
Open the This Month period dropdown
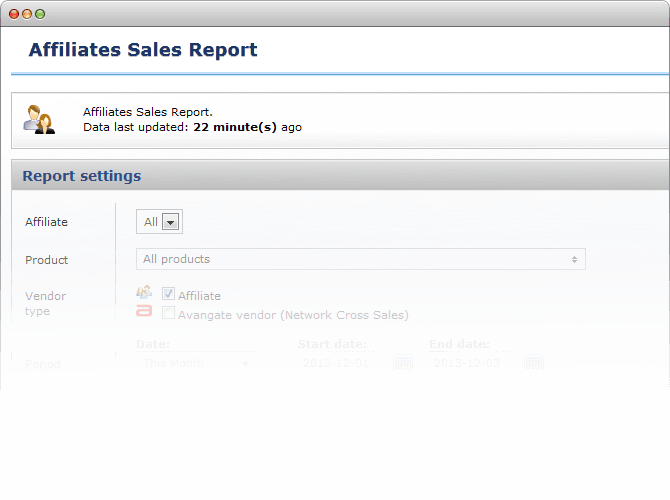click(196, 363)
